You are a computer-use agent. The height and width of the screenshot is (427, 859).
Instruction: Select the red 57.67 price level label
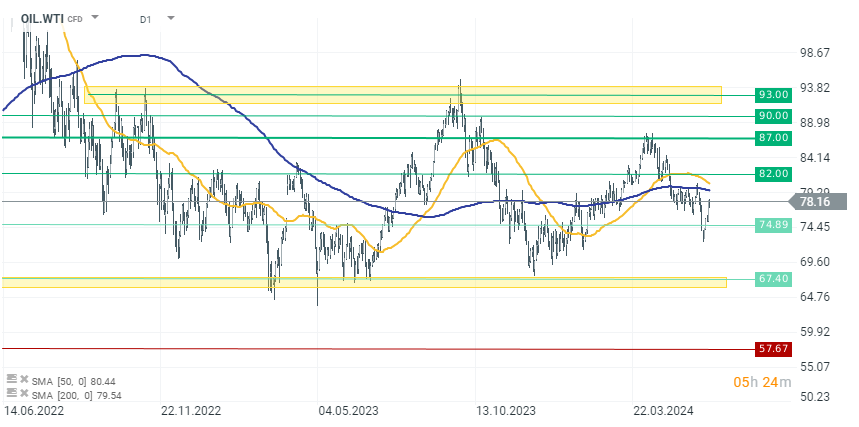(x=774, y=349)
